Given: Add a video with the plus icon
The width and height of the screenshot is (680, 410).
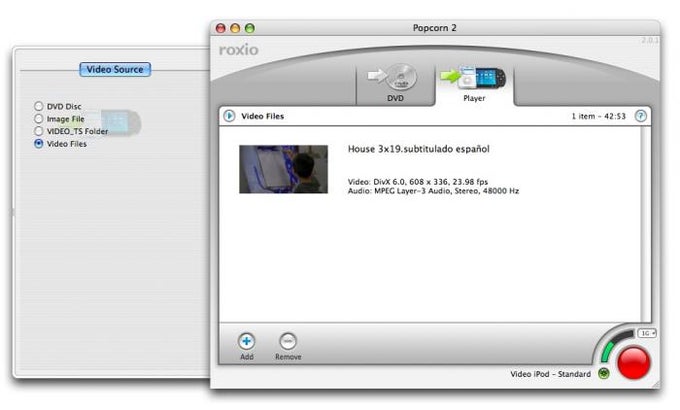Looking at the screenshot, I should click(246, 341).
